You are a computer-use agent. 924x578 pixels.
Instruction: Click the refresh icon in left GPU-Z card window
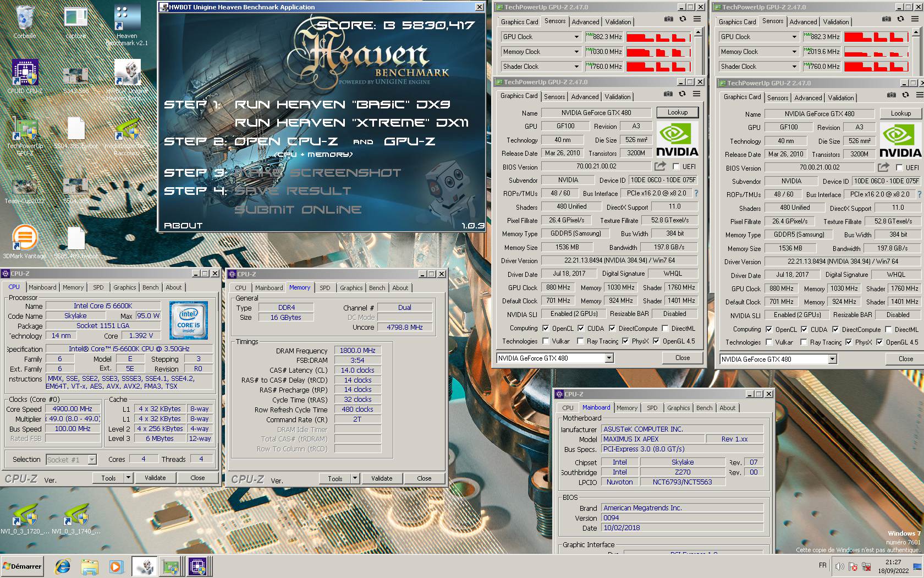click(x=682, y=94)
